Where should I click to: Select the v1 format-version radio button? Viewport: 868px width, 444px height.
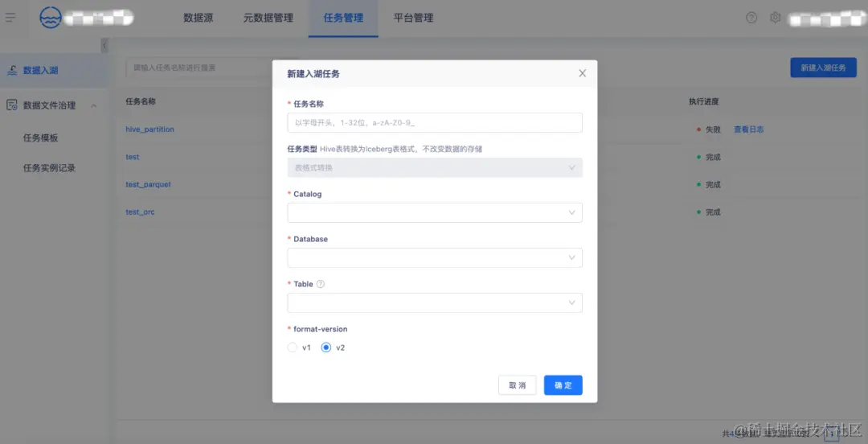click(x=293, y=347)
